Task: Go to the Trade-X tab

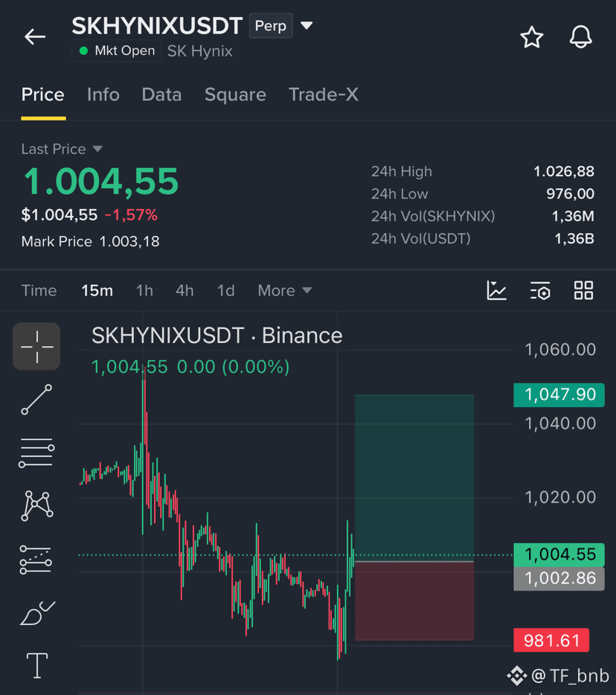Action: click(x=324, y=95)
